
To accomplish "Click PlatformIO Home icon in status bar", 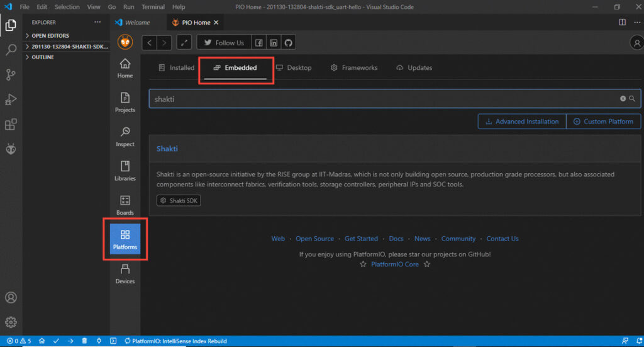I will [x=42, y=341].
